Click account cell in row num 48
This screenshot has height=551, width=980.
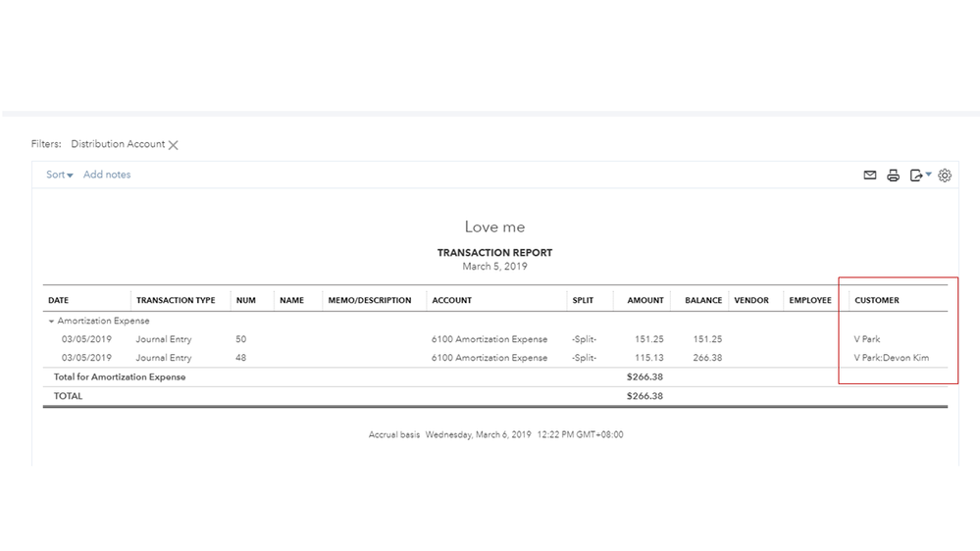[490, 358]
